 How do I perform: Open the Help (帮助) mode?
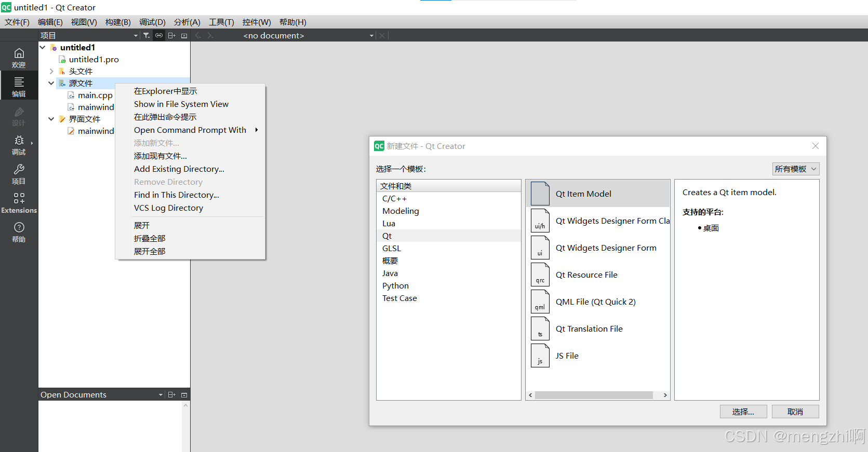tap(19, 232)
